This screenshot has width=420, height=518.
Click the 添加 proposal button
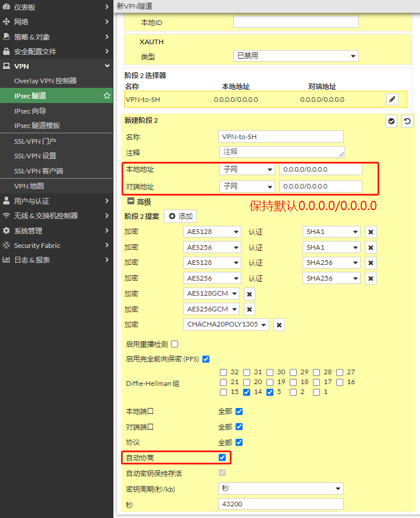coord(180,216)
